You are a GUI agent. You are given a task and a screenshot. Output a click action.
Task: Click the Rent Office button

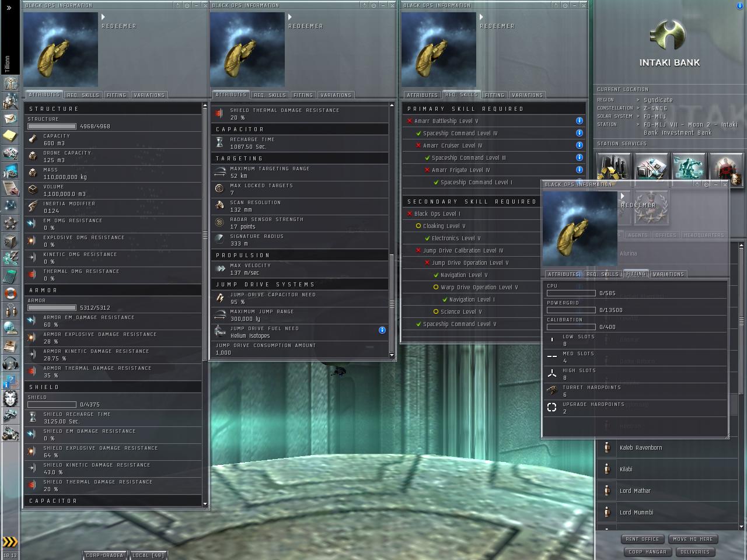[x=642, y=539]
